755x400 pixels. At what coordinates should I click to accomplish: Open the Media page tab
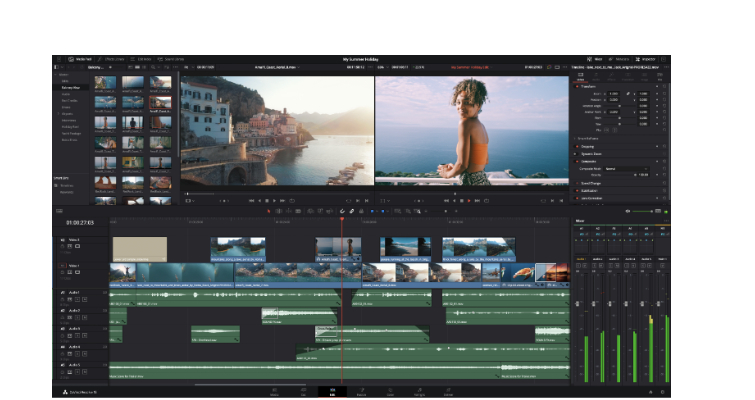[274, 392]
